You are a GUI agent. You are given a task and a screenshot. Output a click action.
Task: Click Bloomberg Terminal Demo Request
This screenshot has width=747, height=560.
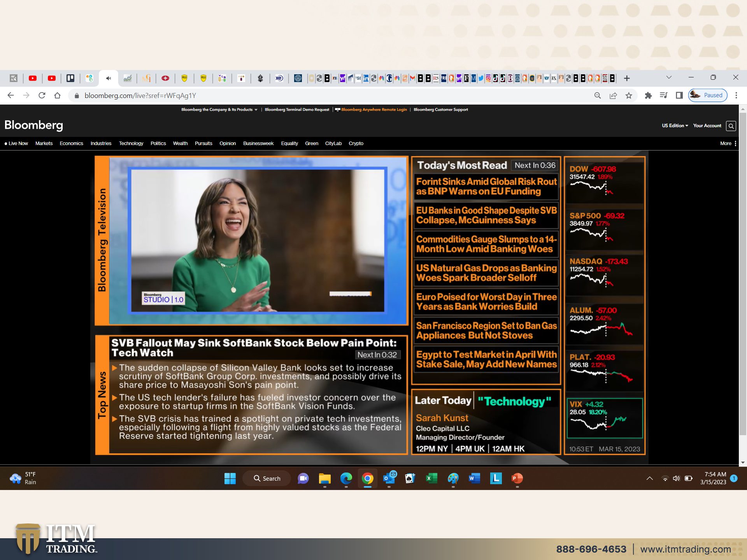click(x=297, y=110)
